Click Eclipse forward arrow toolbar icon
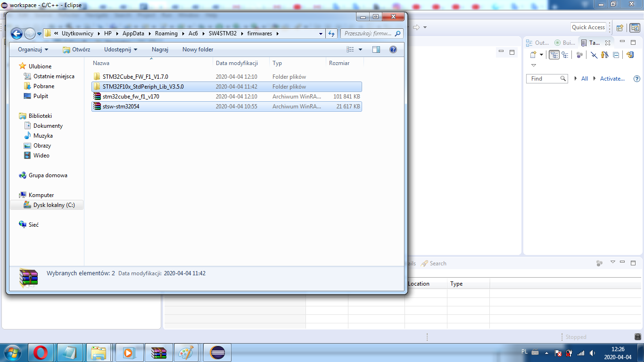The height and width of the screenshot is (362, 644). tap(416, 27)
